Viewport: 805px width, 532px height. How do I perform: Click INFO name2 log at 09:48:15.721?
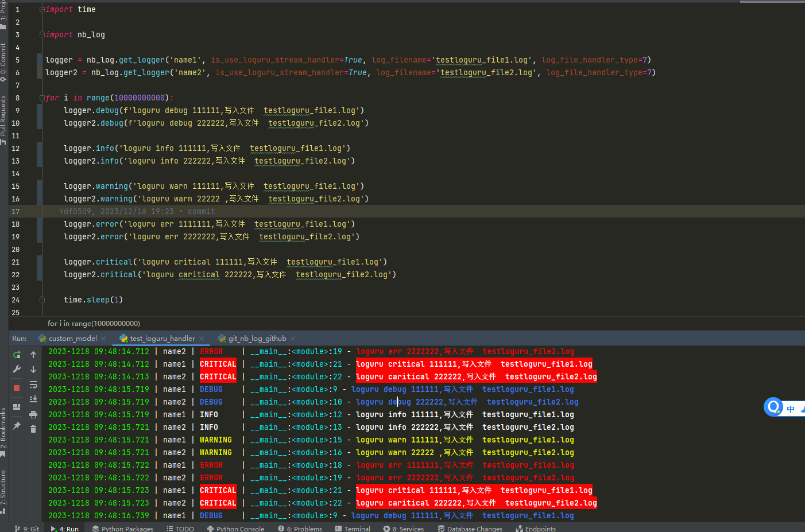click(x=311, y=427)
